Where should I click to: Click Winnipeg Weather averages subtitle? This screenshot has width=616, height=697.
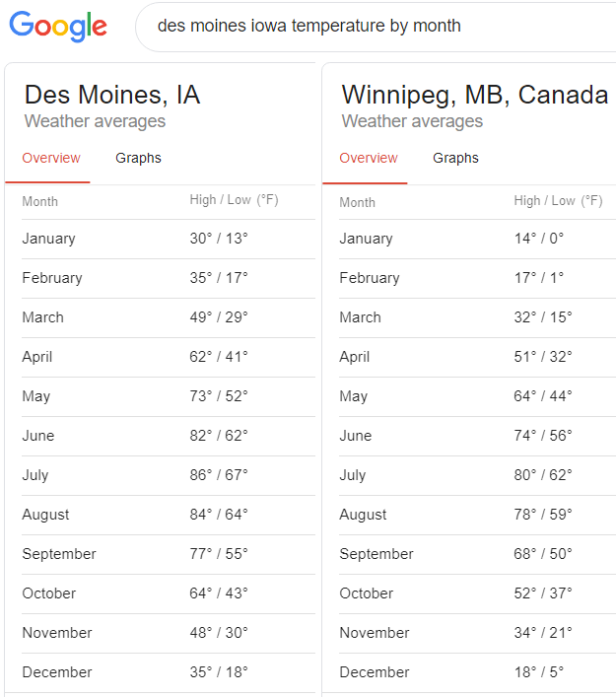(x=412, y=121)
